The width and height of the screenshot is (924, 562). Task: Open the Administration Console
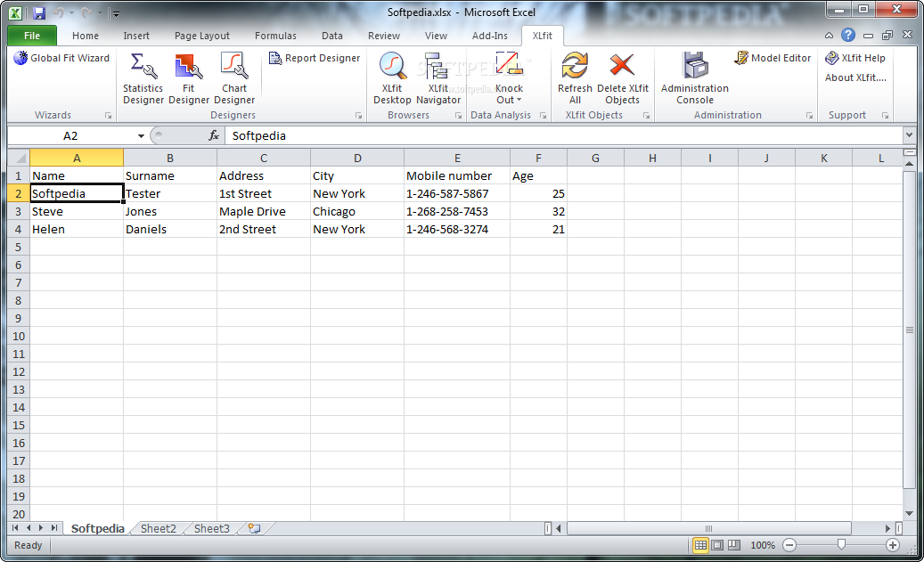[695, 78]
